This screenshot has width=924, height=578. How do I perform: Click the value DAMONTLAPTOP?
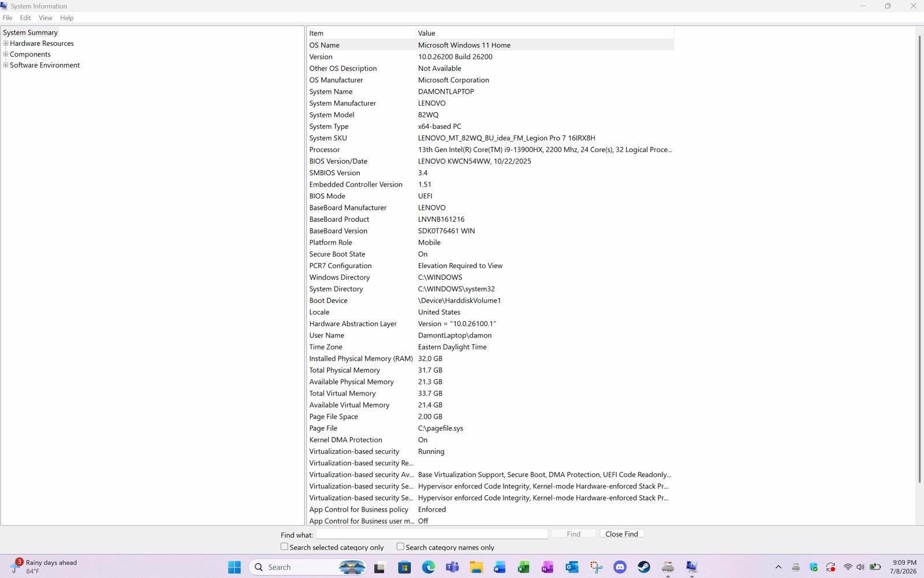(x=446, y=91)
